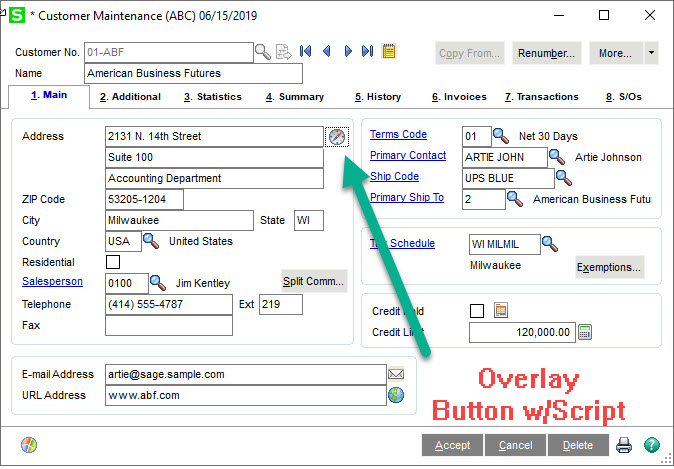Toggle the Credit Hold checkbox
Viewport: 674px width, 469px height.
[477, 311]
